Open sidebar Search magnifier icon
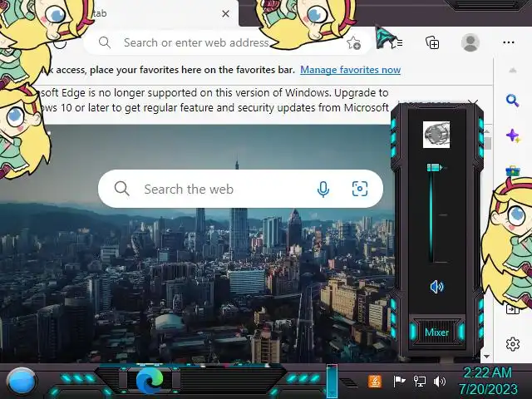The image size is (532, 399). coord(512,101)
